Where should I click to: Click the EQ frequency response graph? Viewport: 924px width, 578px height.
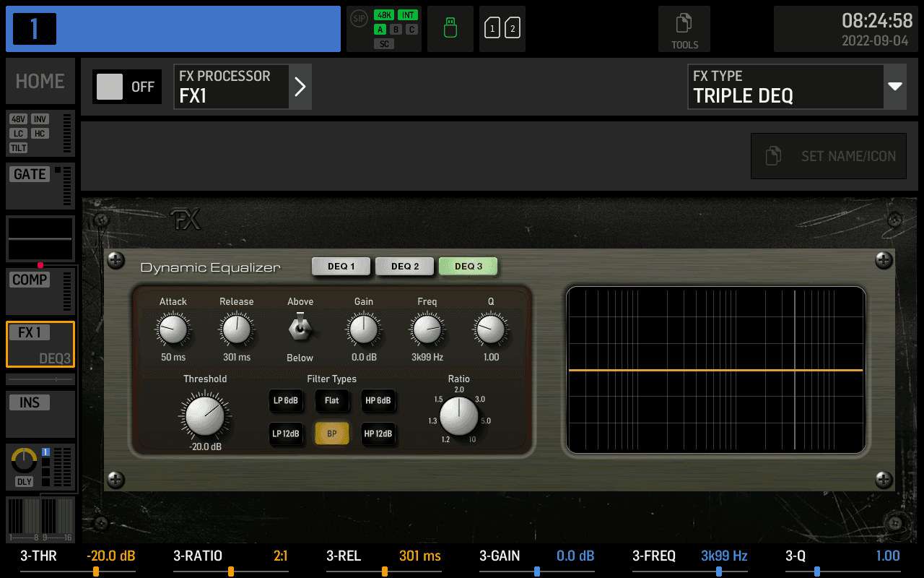tap(716, 370)
